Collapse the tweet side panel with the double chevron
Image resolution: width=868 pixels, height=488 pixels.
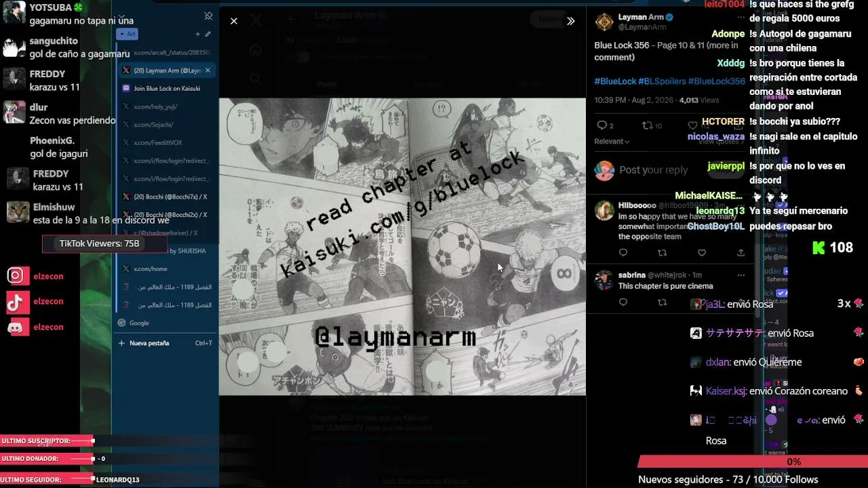pos(571,21)
